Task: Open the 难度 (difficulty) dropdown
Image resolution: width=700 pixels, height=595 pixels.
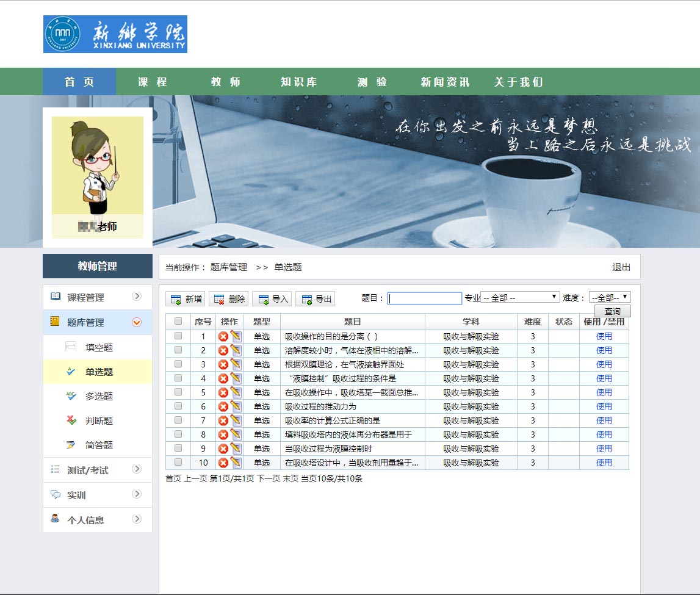Action: (x=610, y=297)
